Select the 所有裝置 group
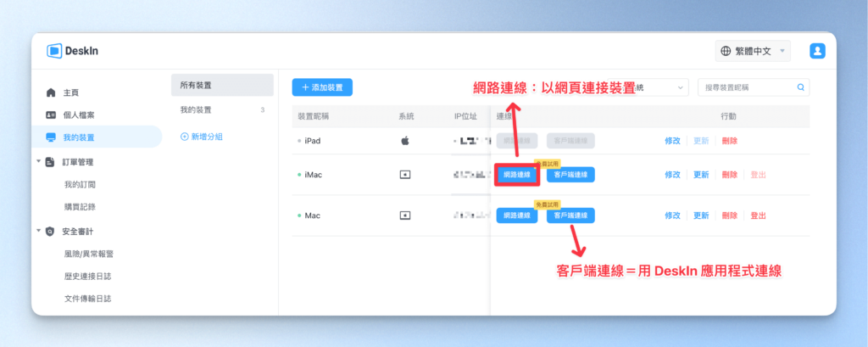 point(223,86)
